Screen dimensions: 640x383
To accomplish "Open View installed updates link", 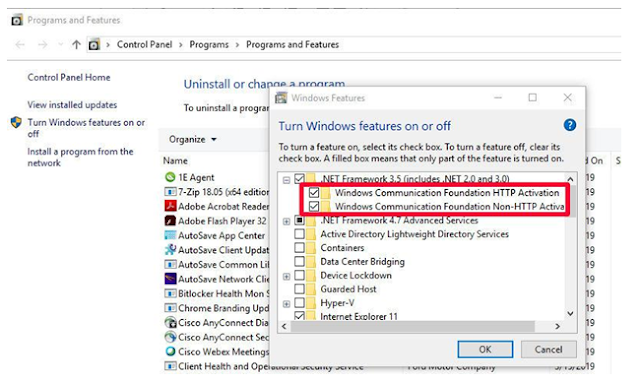I will 72,105.
